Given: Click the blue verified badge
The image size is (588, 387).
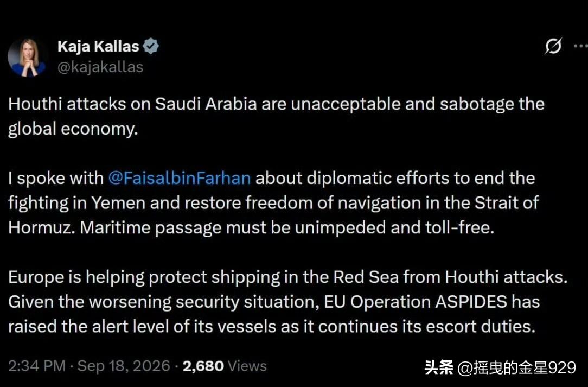Looking at the screenshot, I should 151,46.
